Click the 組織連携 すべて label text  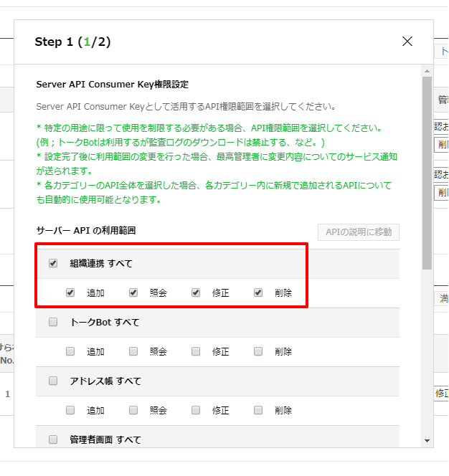pos(101,263)
